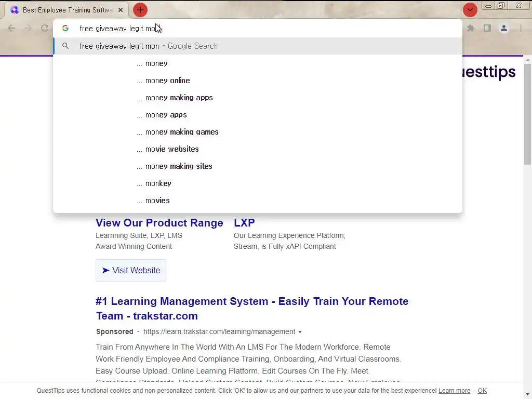Click the 'Sponsored' label text
The image size is (532, 399).
(115, 331)
